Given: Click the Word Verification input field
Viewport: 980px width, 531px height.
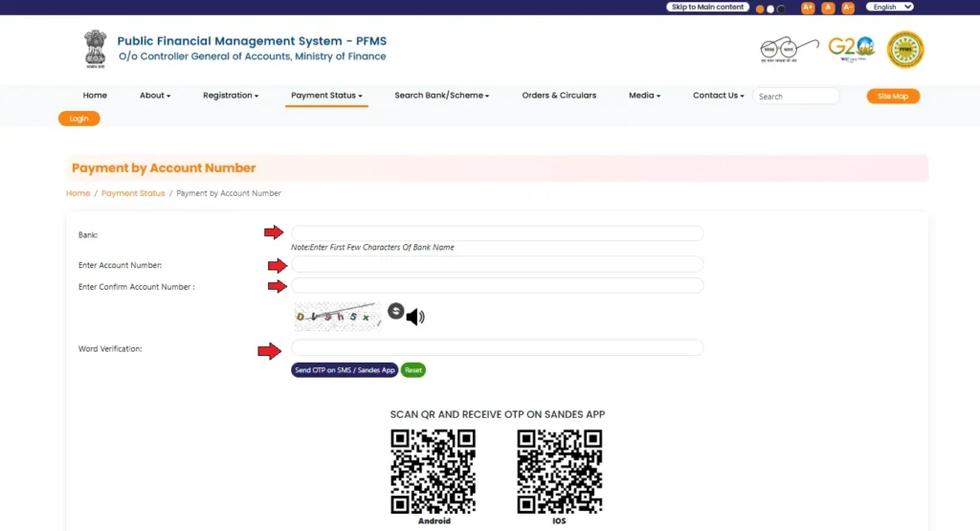Looking at the screenshot, I should [497, 348].
